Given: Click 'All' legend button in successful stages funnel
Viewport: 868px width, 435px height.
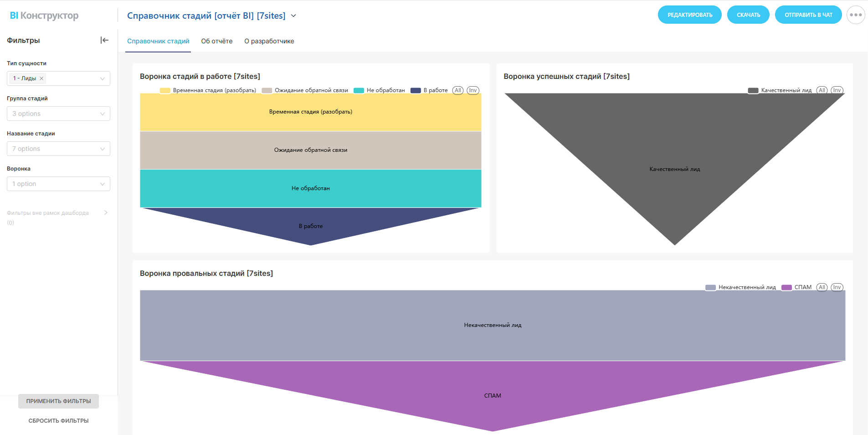Looking at the screenshot, I should (x=822, y=90).
